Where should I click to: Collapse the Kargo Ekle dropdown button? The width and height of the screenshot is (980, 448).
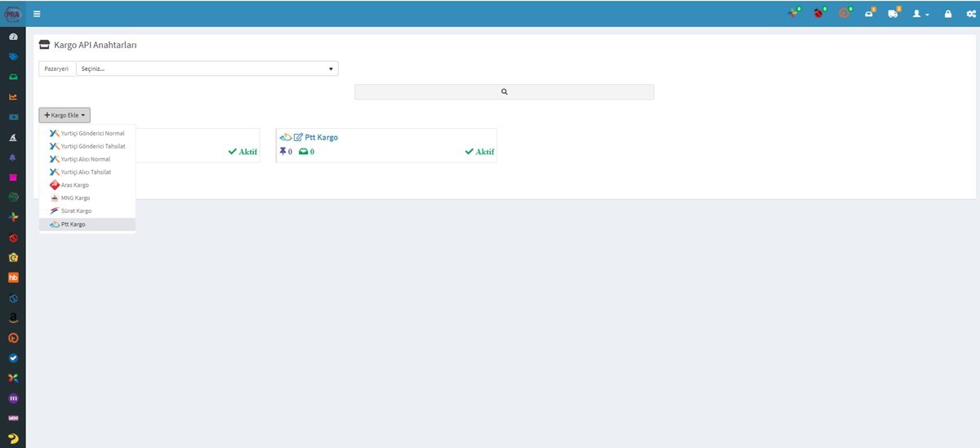(x=65, y=115)
